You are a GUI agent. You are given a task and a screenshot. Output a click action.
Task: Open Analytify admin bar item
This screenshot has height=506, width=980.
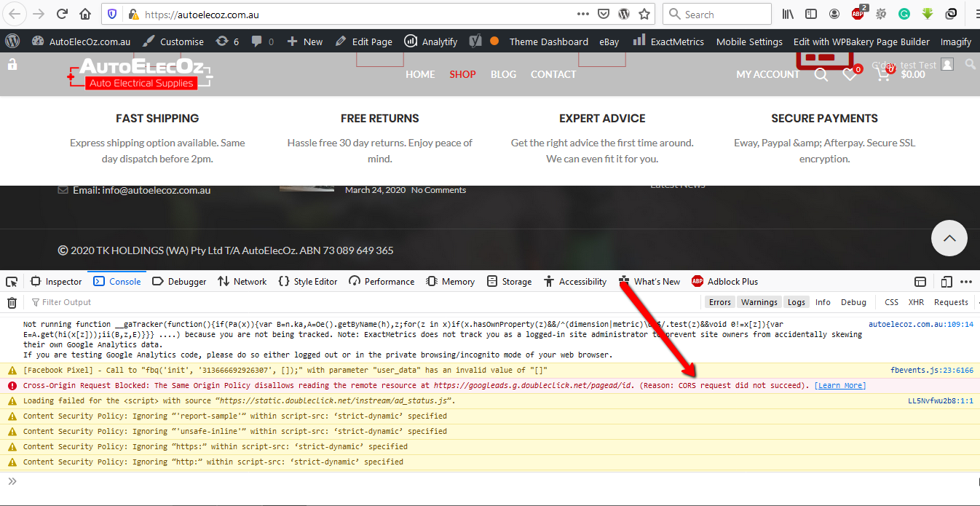pyautogui.click(x=431, y=41)
